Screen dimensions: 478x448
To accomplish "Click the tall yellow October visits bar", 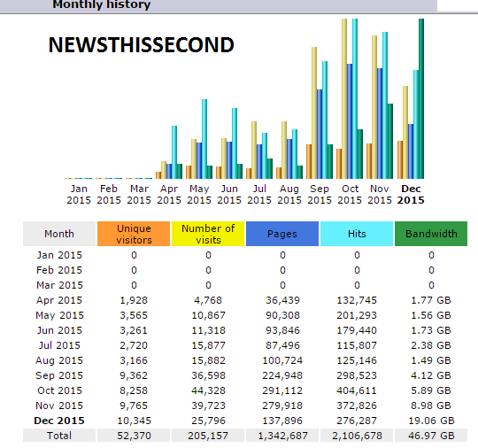I will point(344,99).
